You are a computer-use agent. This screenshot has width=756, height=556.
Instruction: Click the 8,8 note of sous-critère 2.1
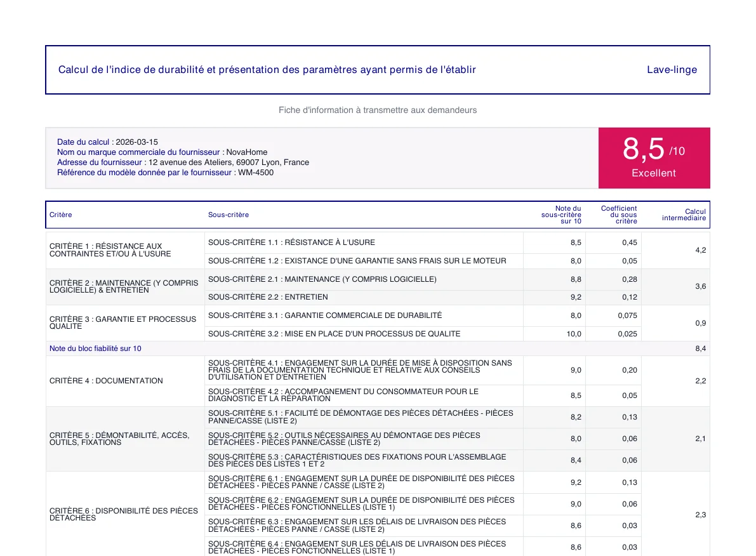click(576, 279)
